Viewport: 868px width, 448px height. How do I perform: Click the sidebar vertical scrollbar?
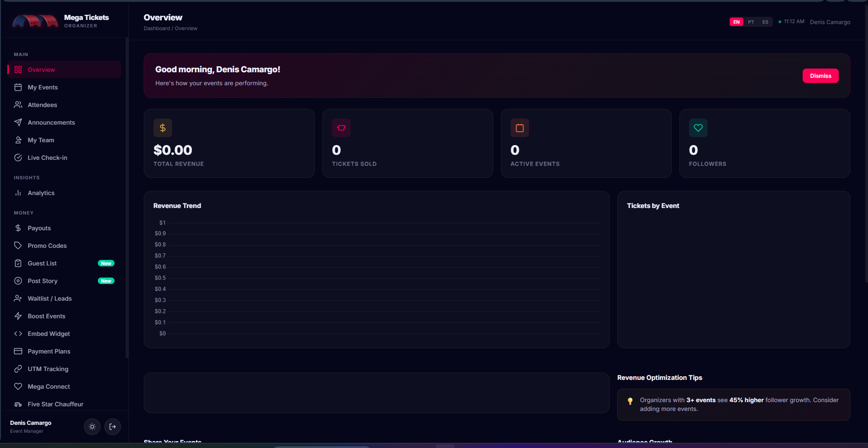coord(127,198)
